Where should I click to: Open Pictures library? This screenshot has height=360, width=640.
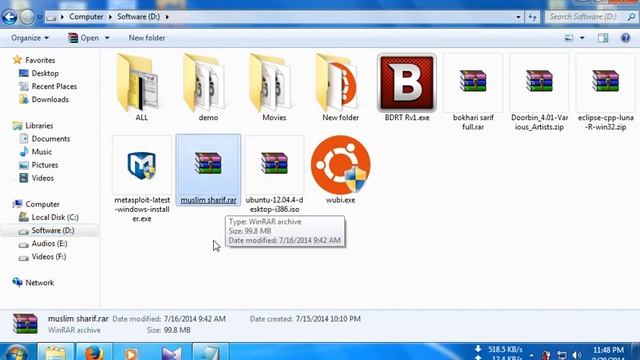44,164
